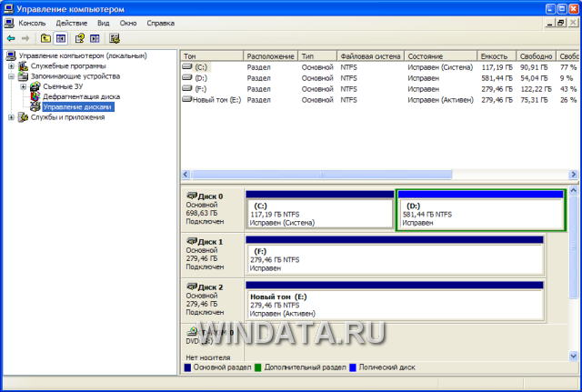The height and width of the screenshot is (392, 582).
Task: Click the drive icon of volume (F:) in list
Action: [x=187, y=88]
